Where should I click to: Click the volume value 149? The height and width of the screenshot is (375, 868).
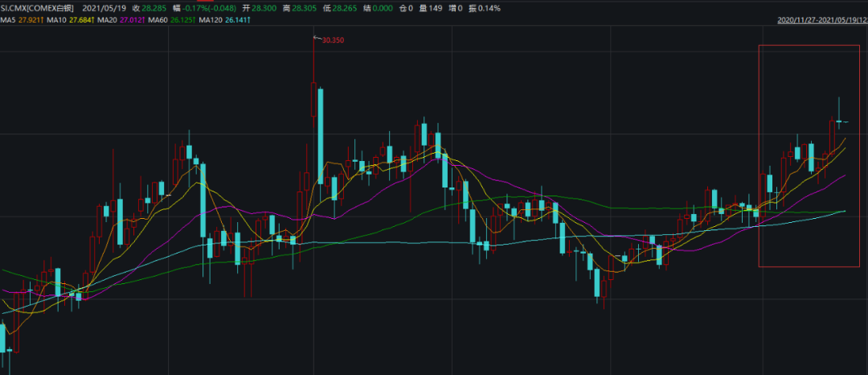click(x=436, y=8)
